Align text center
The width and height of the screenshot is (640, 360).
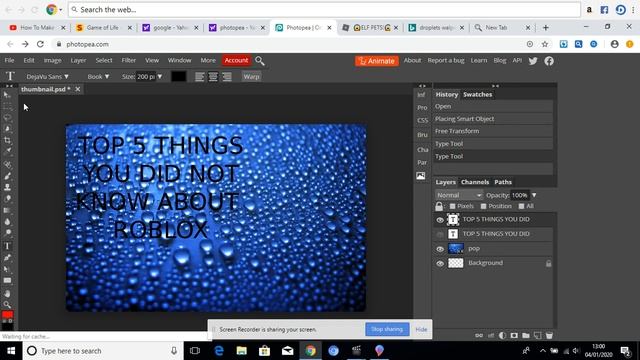[213, 77]
